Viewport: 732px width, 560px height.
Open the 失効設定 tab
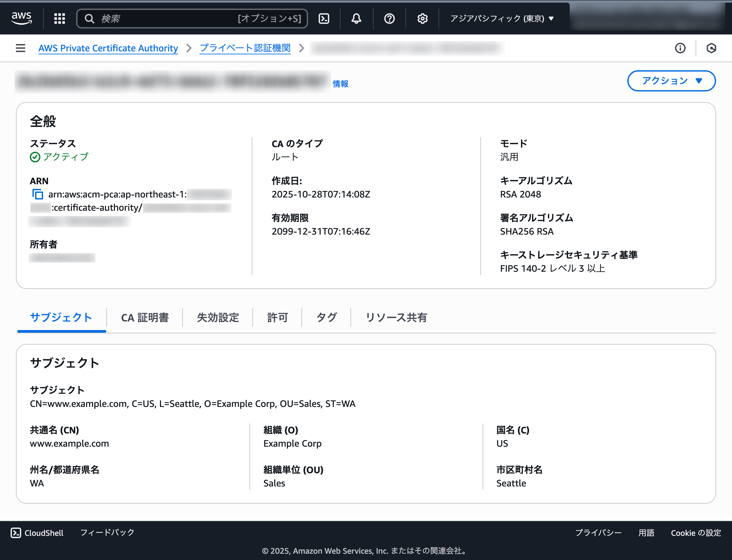(218, 318)
